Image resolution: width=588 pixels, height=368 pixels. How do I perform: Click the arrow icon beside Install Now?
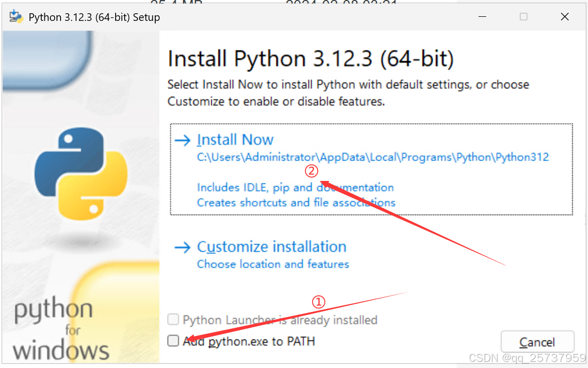point(183,141)
